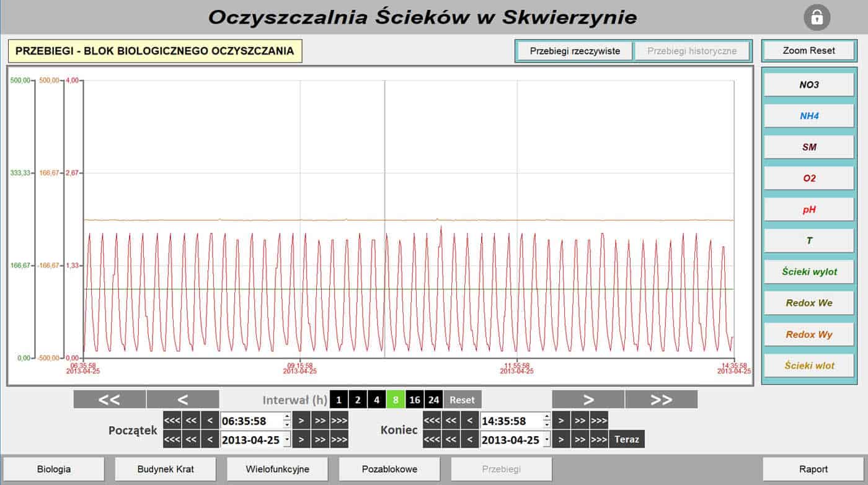This screenshot has width=868, height=485.
Task: Click < beside Koniec time 14:35:58
Action: click(469, 421)
